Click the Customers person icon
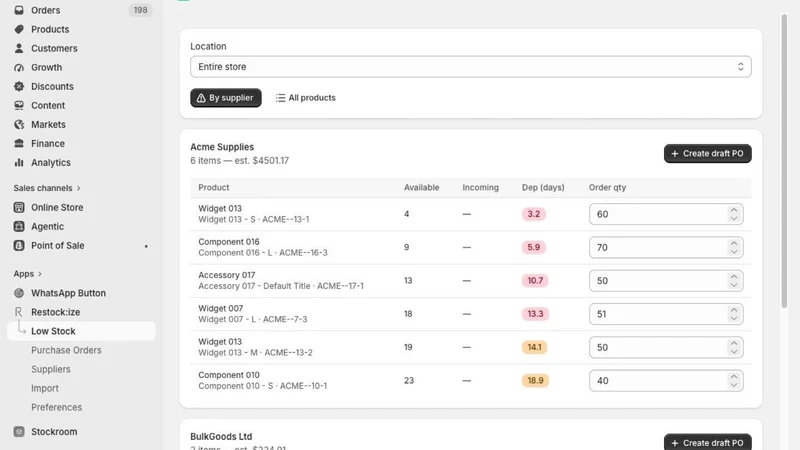 (x=19, y=48)
